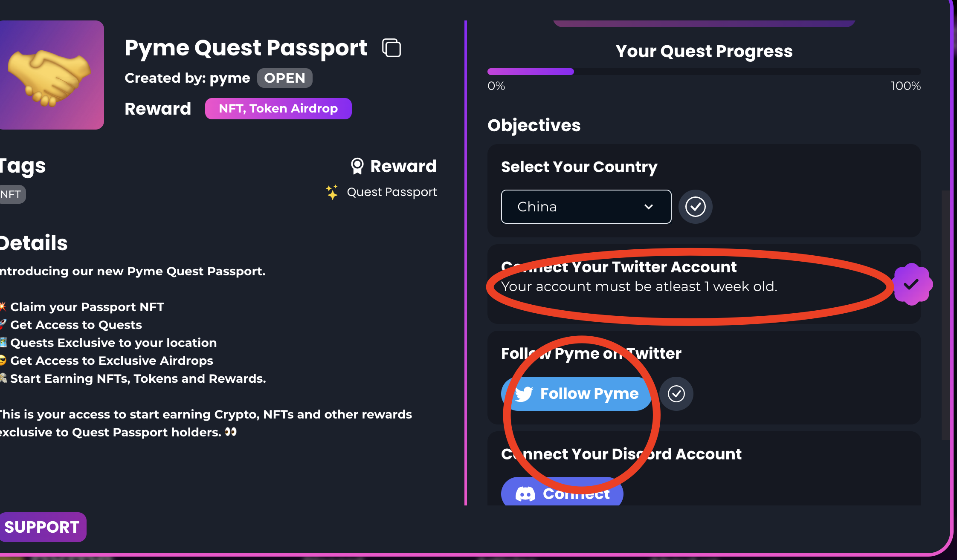Click the eyes emoji after Quest Passport holders
This screenshot has height=560, width=957.
click(x=231, y=432)
